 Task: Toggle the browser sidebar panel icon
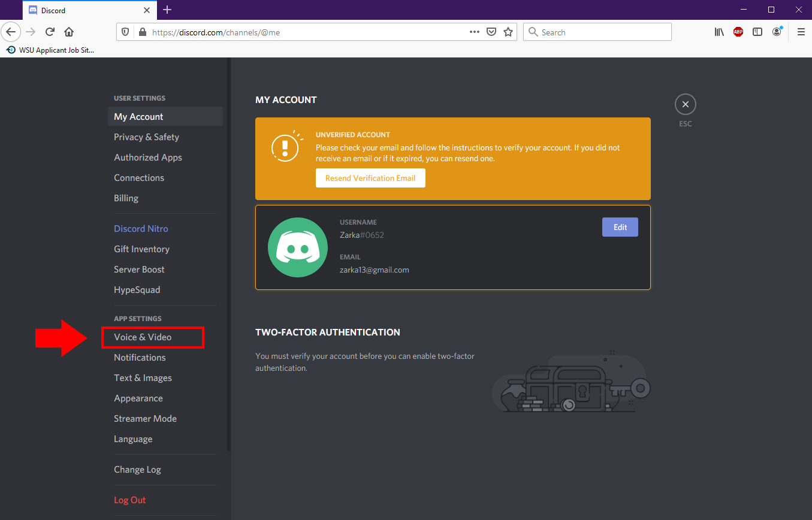(757, 32)
